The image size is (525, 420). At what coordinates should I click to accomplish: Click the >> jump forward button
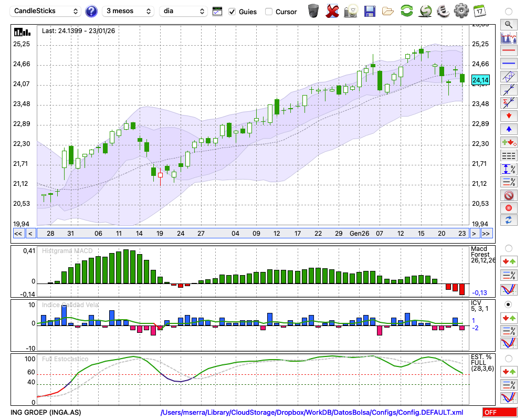point(486,234)
